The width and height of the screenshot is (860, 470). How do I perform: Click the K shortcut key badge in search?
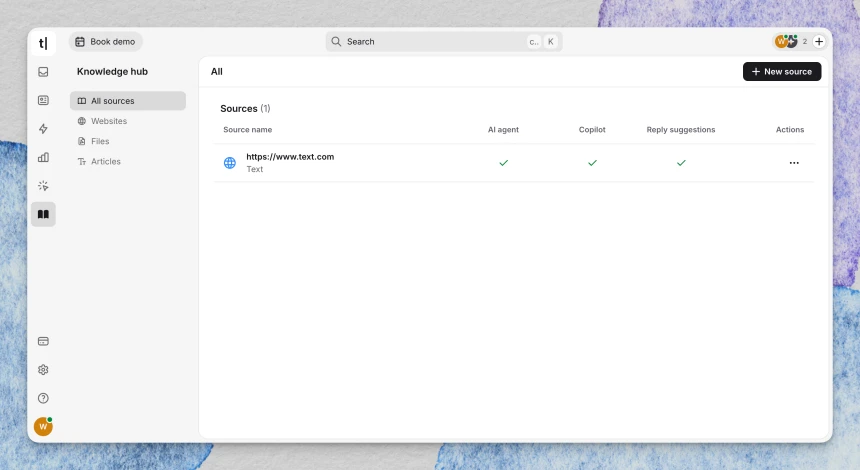551,42
